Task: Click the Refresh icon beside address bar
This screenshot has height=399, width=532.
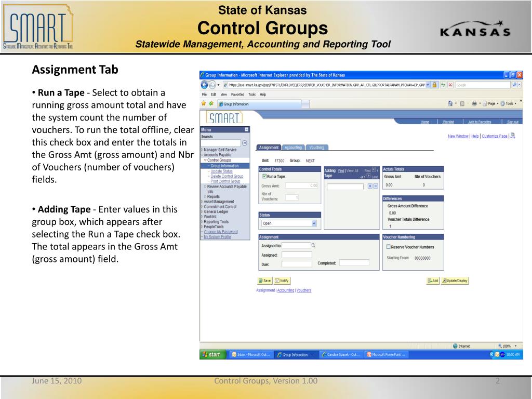Action: pos(443,85)
